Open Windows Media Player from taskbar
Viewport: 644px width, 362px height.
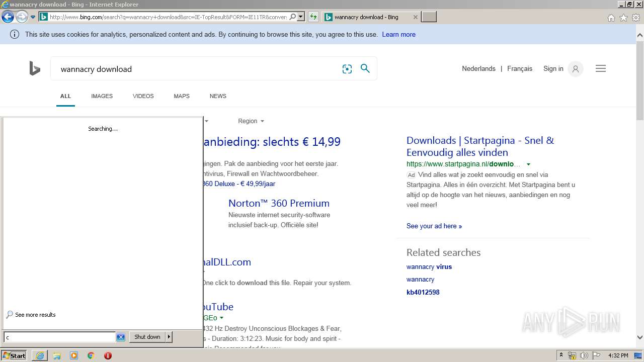pos(74,355)
